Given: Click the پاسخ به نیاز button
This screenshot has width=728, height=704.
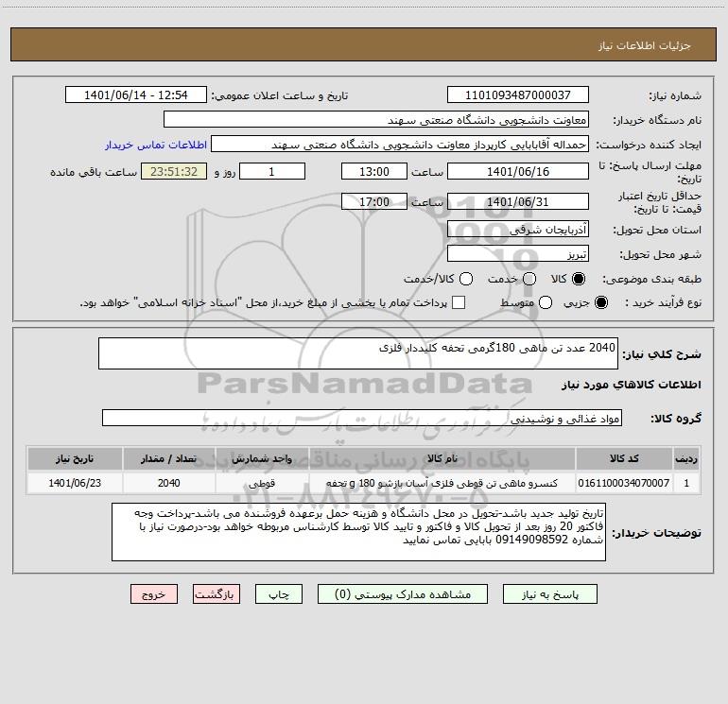Looking at the screenshot, I should (x=549, y=594).
